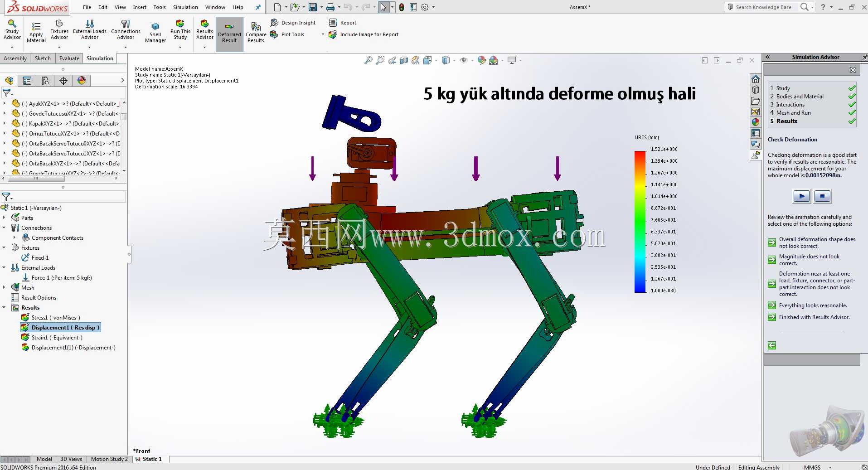
Task: Switch to Assembly tab
Action: [15, 58]
